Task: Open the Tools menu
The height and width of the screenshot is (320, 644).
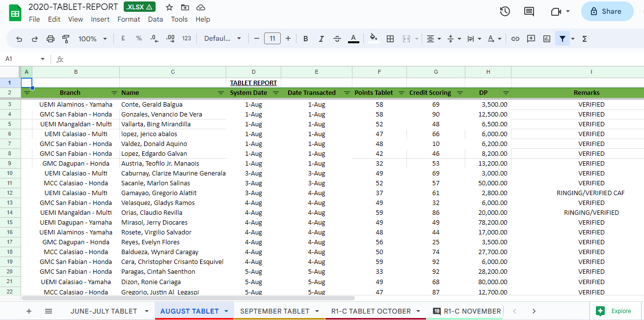Action: 179,19
